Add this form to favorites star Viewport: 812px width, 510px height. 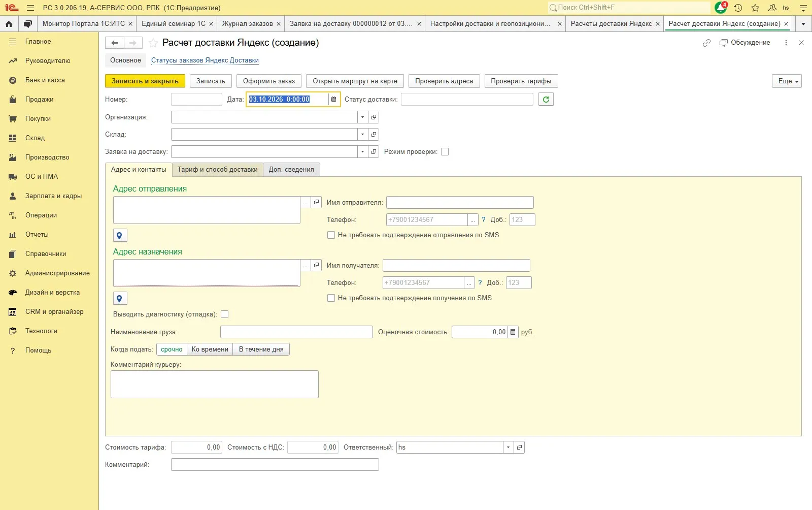pos(153,43)
